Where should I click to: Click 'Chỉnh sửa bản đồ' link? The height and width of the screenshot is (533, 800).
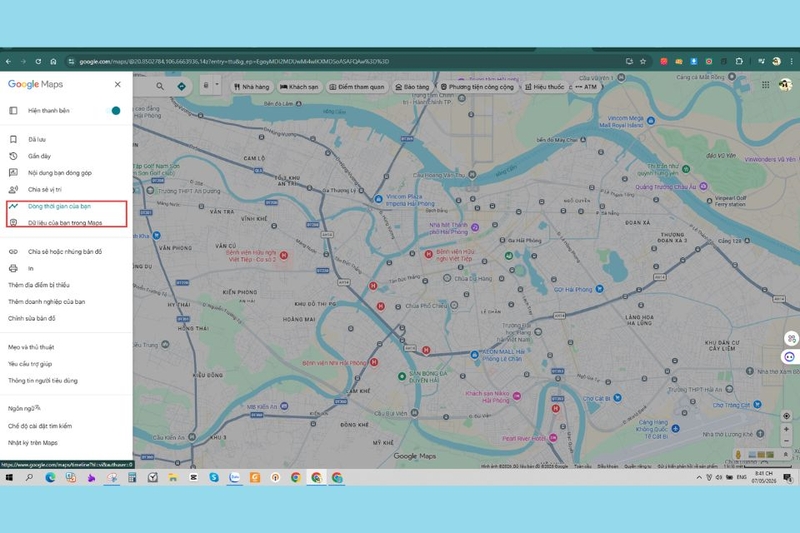[x=32, y=318]
